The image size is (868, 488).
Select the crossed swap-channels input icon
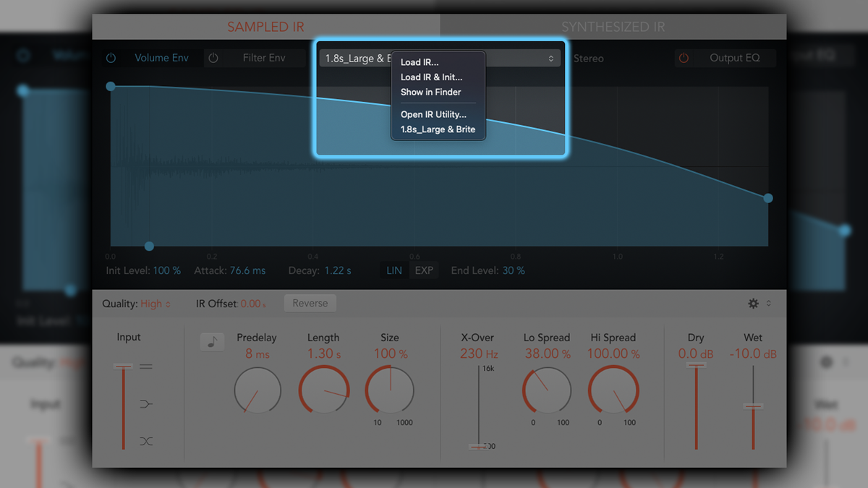(x=146, y=441)
